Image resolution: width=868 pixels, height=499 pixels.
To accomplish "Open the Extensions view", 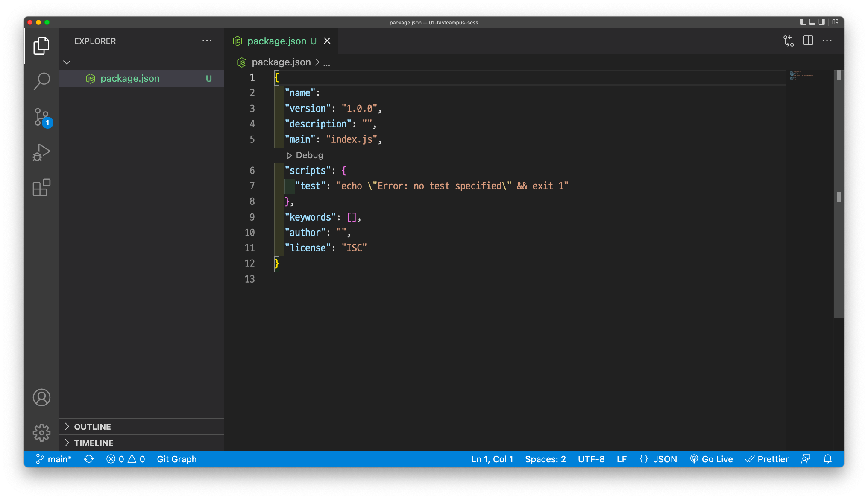I will 41,188.
